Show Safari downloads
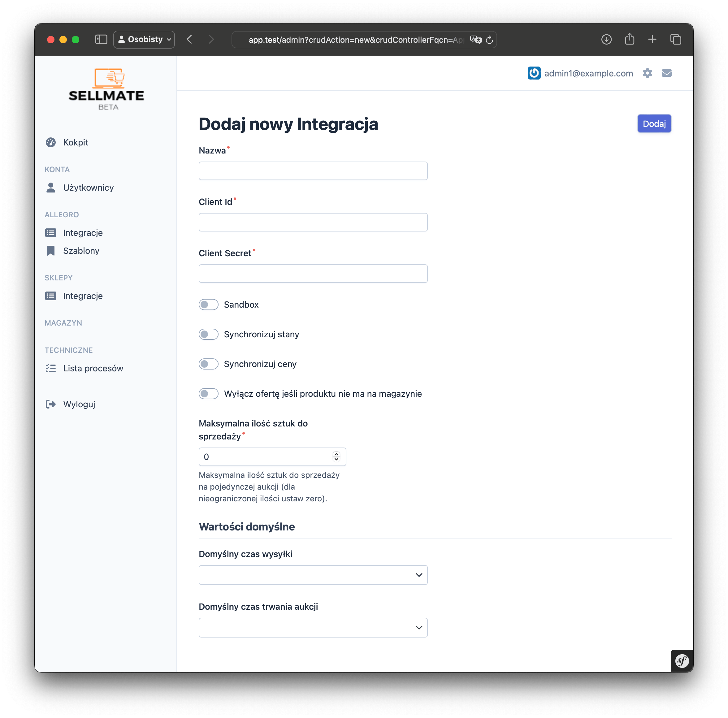The image size is (728, 718). (606, 39)
